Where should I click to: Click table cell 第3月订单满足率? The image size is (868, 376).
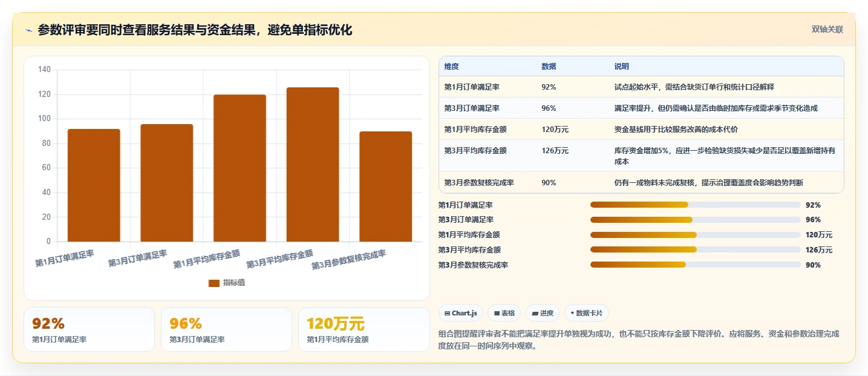click(x=472, y=108)
